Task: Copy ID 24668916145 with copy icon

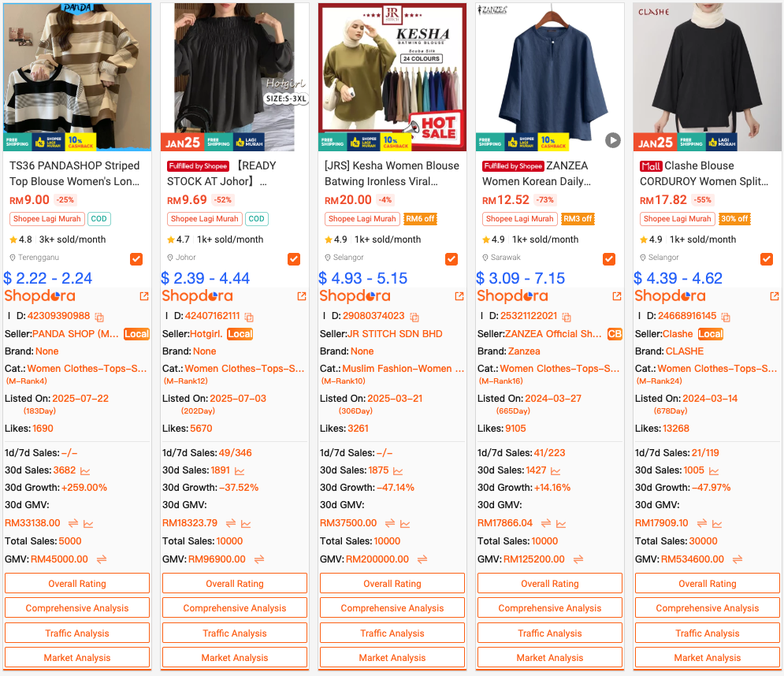Action: point(726,317)
